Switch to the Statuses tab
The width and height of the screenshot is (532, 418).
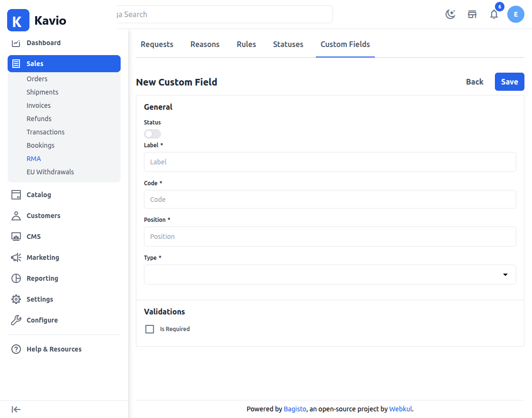tap(288, 45)
